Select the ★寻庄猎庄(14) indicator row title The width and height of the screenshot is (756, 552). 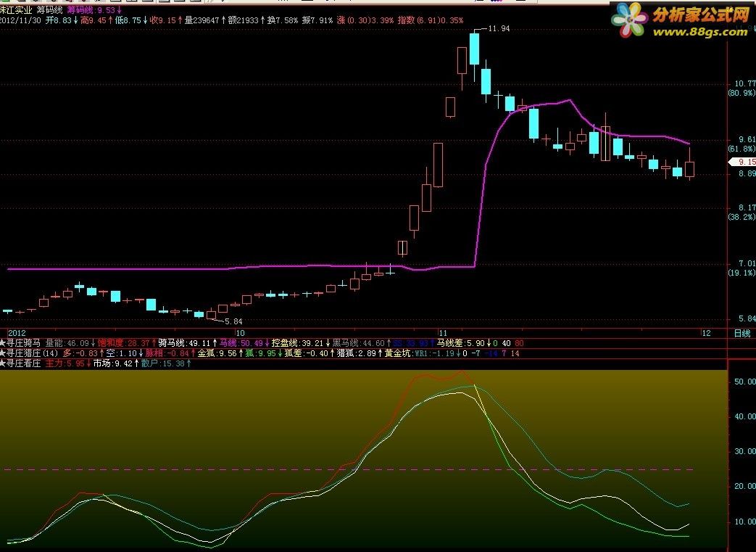[29, 353]
